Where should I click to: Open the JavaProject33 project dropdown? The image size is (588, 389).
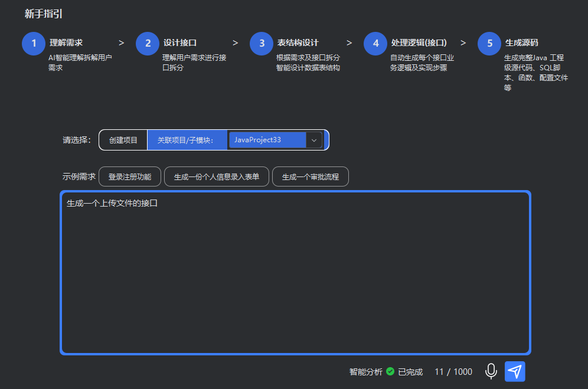275,140
